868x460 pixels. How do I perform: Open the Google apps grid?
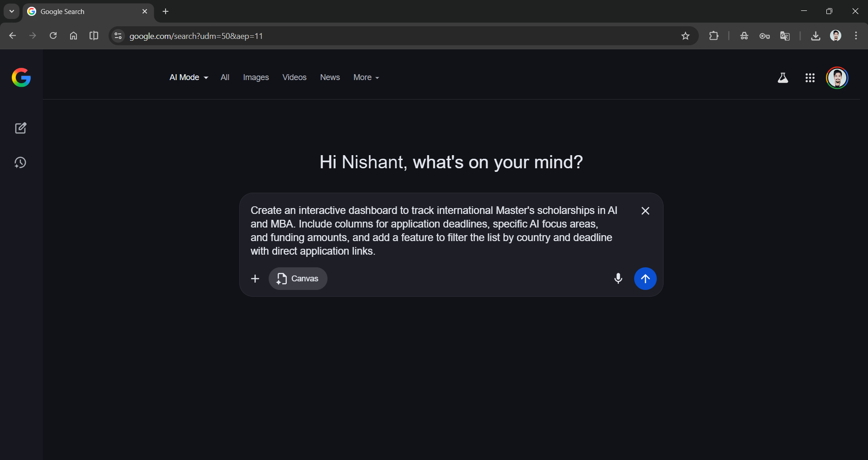(810, 77)
